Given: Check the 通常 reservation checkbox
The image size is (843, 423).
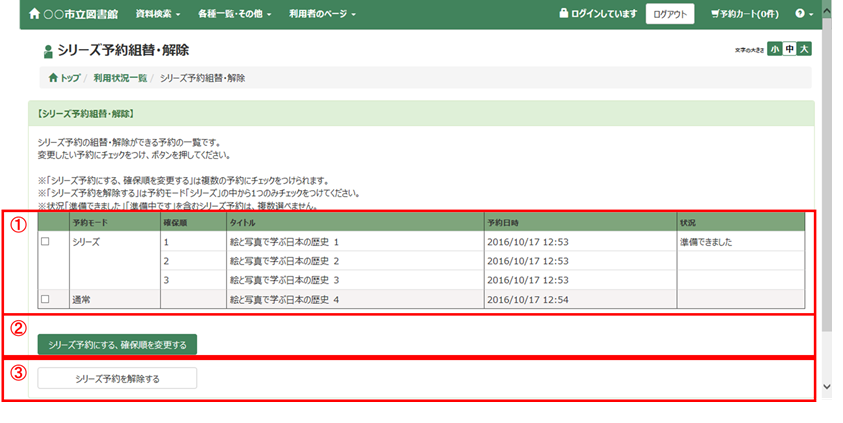Looking at the screenshot, I should click(44, 299).
